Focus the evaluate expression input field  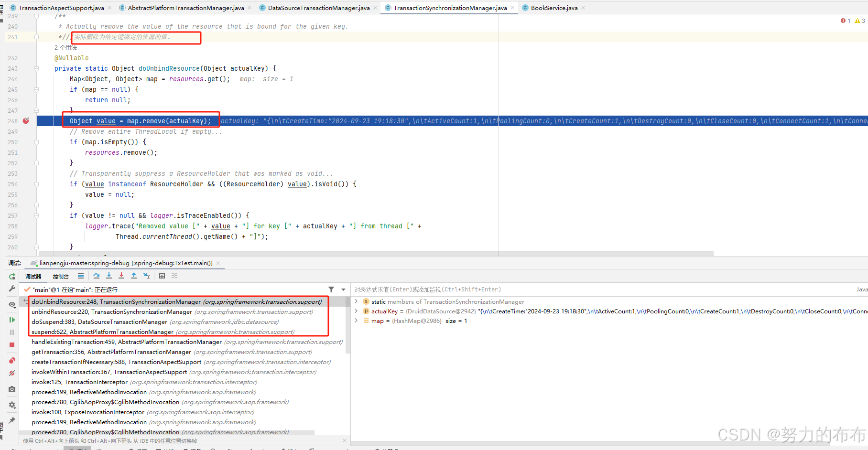click(602, 289)
